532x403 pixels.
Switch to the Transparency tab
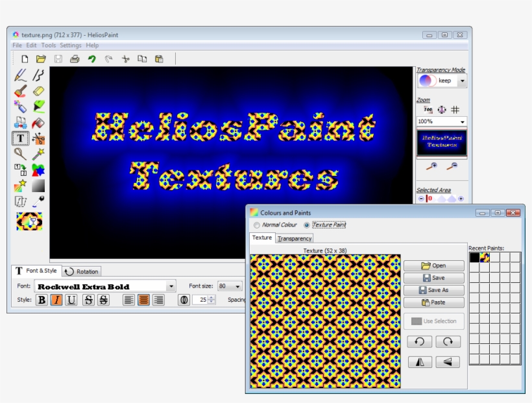295,238
